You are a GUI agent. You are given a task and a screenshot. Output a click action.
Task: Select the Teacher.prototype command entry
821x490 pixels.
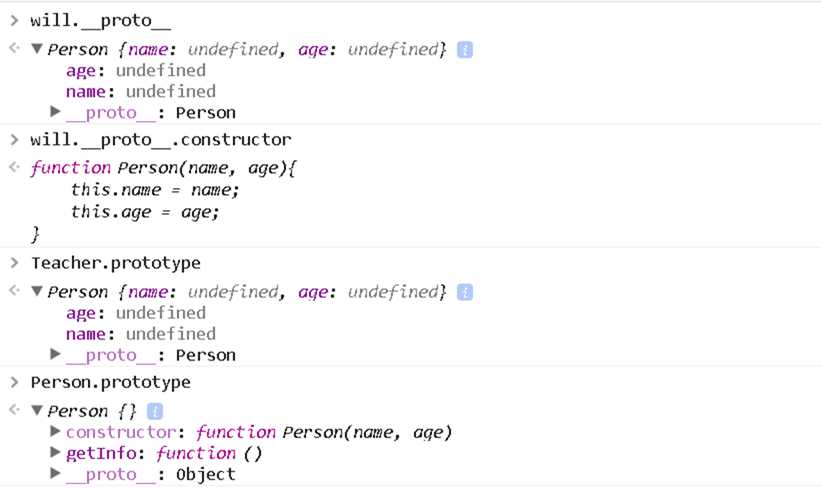tap(115, 263)
